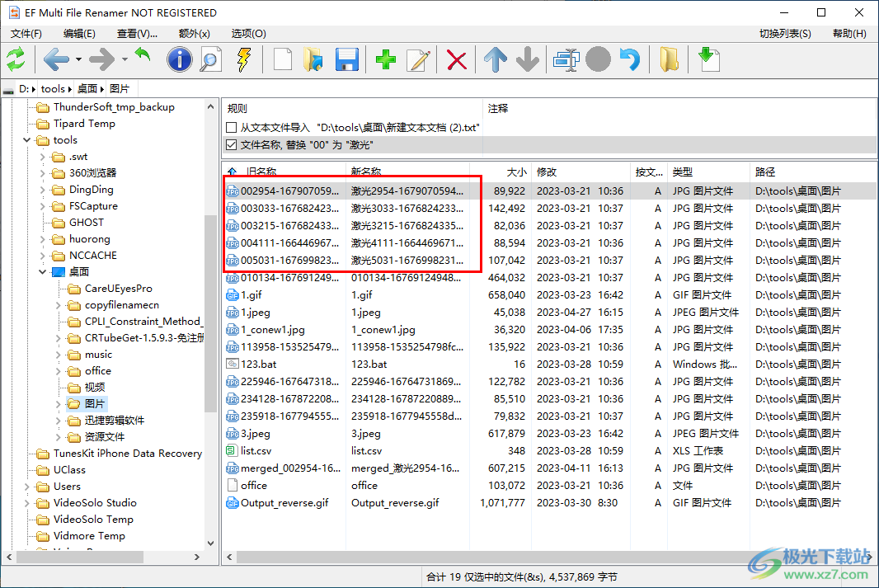Image resolution: width=879 pixels, height=588 pixels.
Task: Click the open folder toolbar icon
Action: [313, 59]
